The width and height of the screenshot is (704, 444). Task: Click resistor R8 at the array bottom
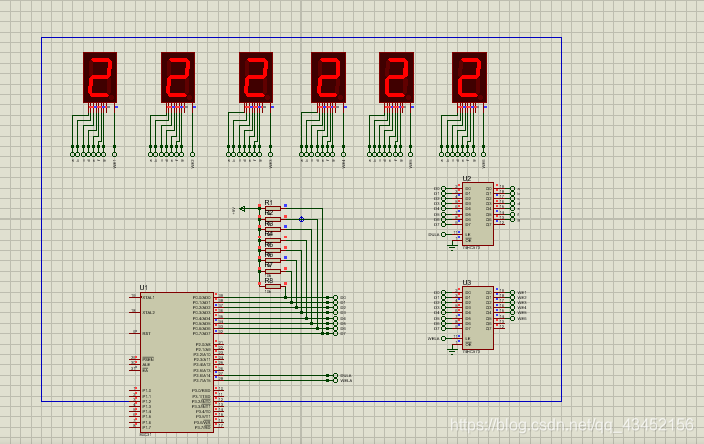273,286
